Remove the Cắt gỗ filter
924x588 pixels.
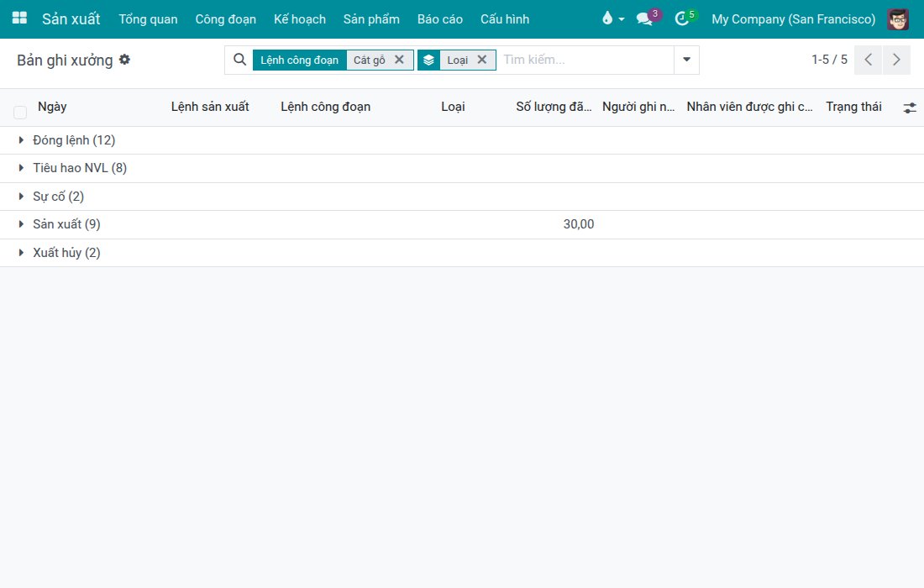(x=399, y=60)
